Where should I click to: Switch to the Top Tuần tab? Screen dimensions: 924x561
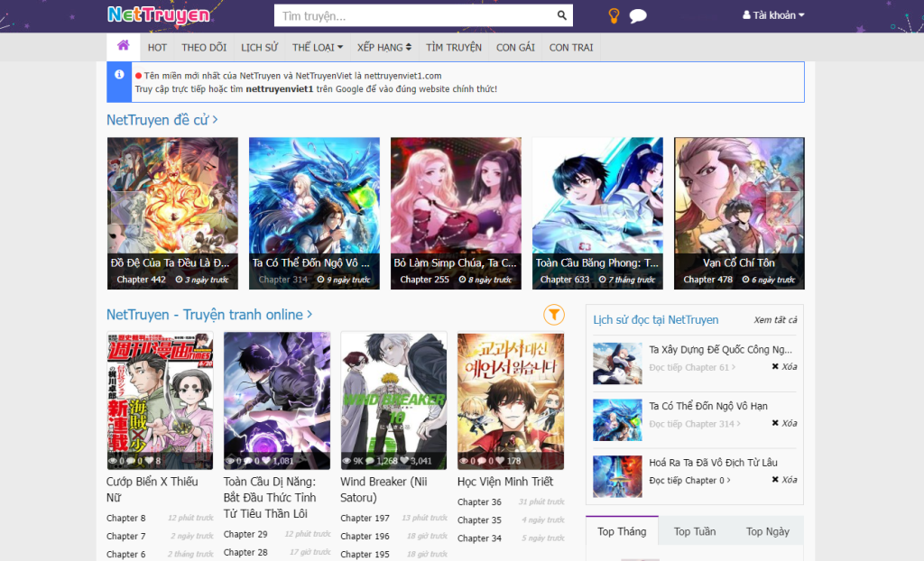click(695, 531)
